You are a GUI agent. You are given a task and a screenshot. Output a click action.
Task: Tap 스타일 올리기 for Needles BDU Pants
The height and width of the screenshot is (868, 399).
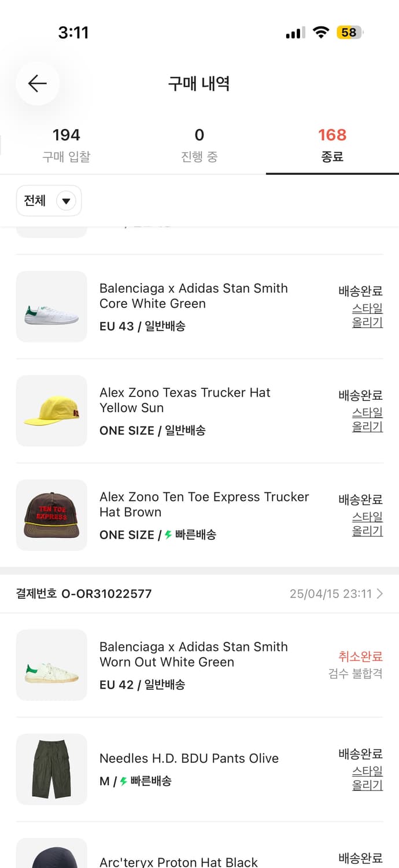[367, 778]
